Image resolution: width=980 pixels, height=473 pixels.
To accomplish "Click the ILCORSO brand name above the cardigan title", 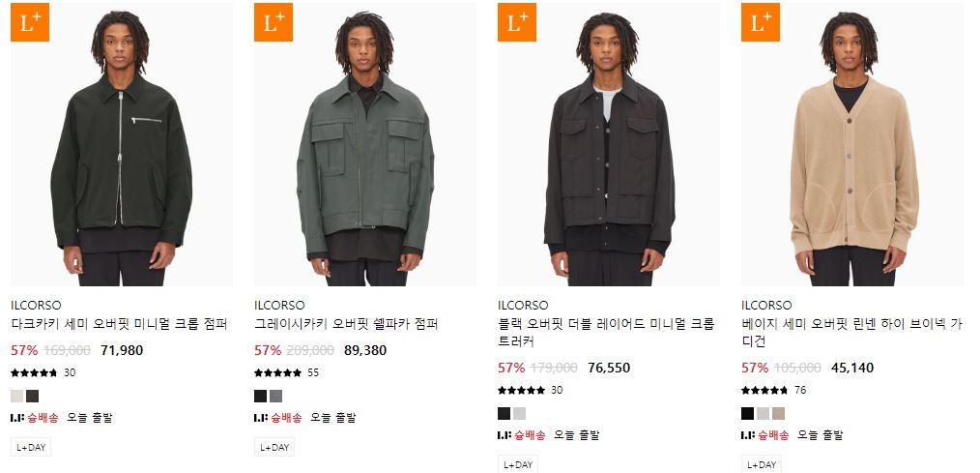I will (x=766, y=306).
